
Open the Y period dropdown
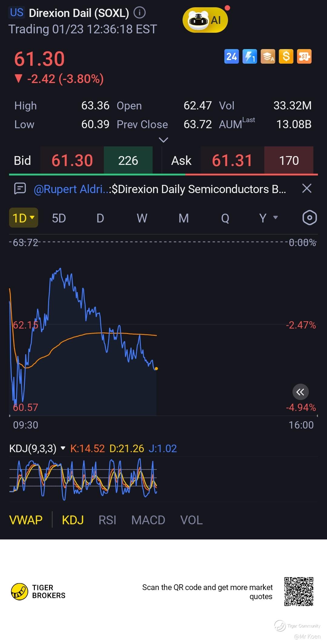click(268, 218)
